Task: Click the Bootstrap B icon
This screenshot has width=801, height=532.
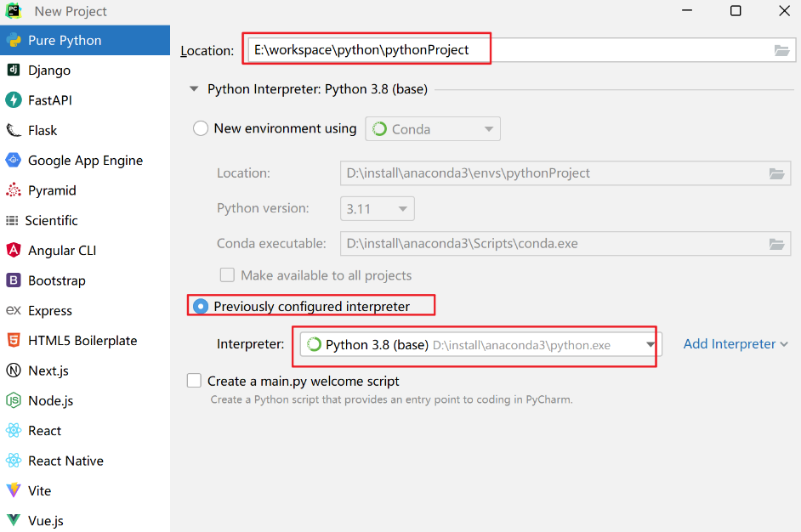Action: (x=14, y=280)
